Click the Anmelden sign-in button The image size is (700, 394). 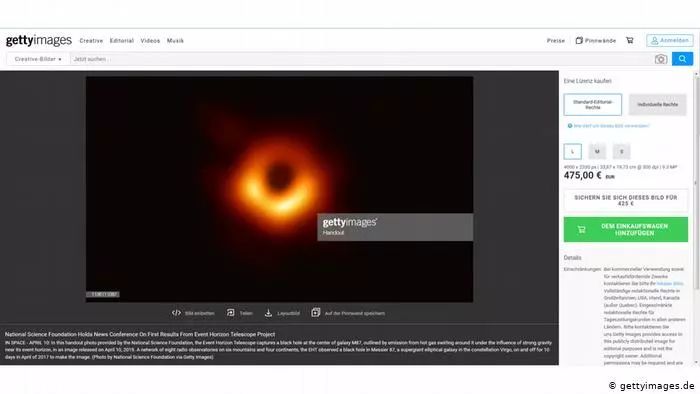pyautogui.click(x=670, y=41)
